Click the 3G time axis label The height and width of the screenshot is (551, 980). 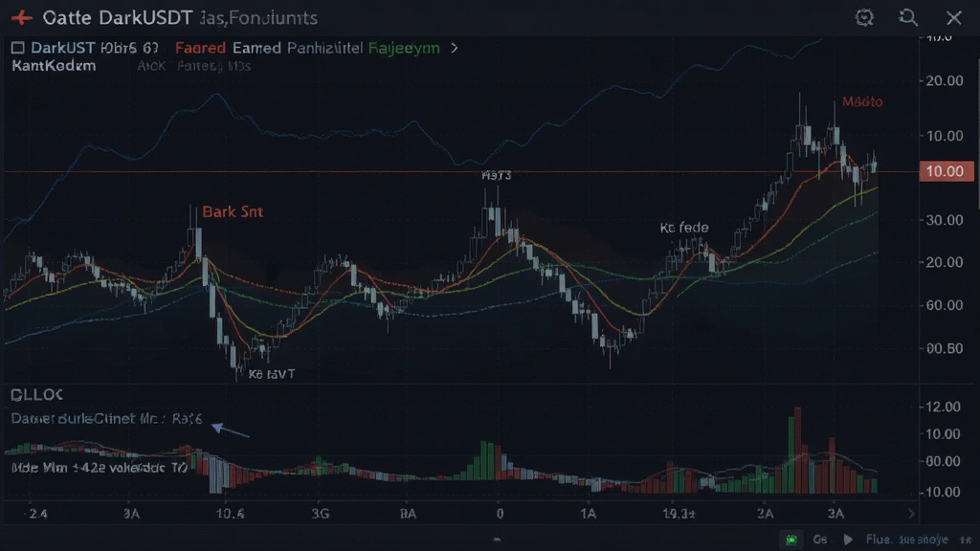[320, 514]
